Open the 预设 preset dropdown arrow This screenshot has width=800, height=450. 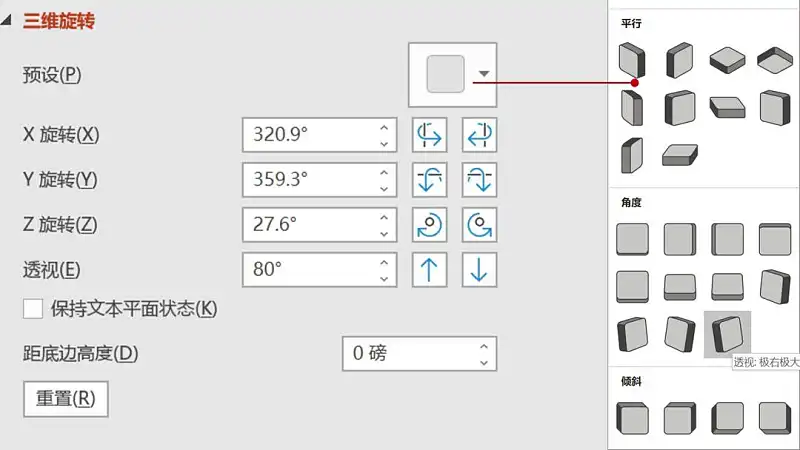484,74
